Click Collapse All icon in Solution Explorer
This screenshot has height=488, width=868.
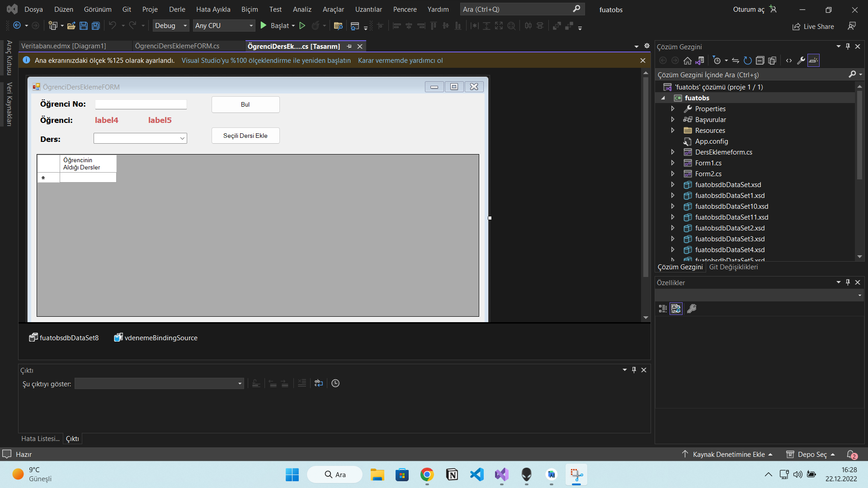click(x=760, y=61)
